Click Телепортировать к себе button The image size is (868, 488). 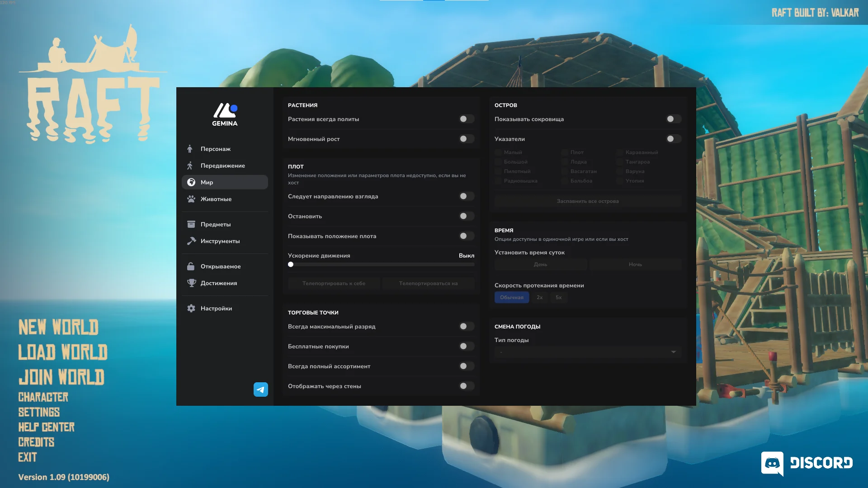334,283
